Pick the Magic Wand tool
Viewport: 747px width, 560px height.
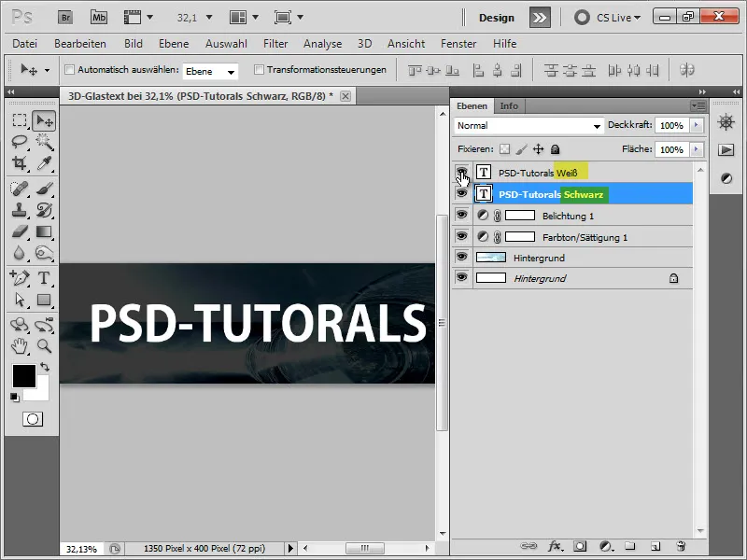click(43, 141)
